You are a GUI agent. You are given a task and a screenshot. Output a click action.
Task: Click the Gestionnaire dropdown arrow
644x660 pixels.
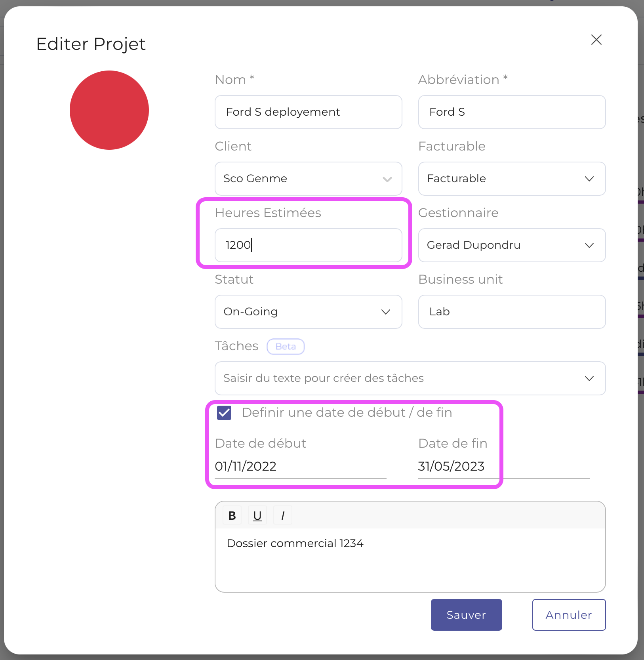[589, 245]
